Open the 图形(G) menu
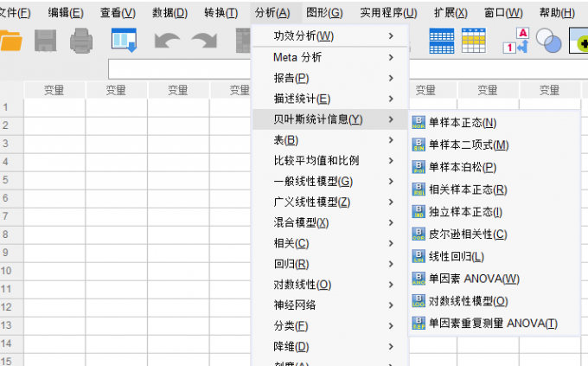 [324, 13]
